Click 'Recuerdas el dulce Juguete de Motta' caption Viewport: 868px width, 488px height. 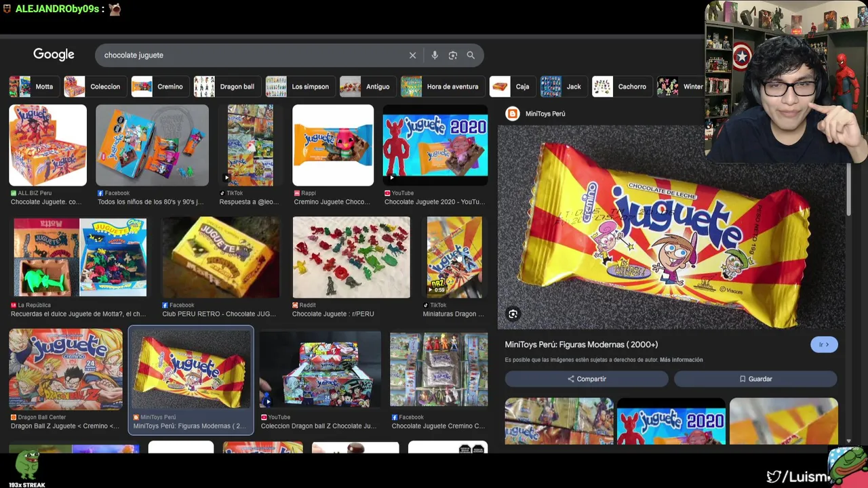(78, 314)
